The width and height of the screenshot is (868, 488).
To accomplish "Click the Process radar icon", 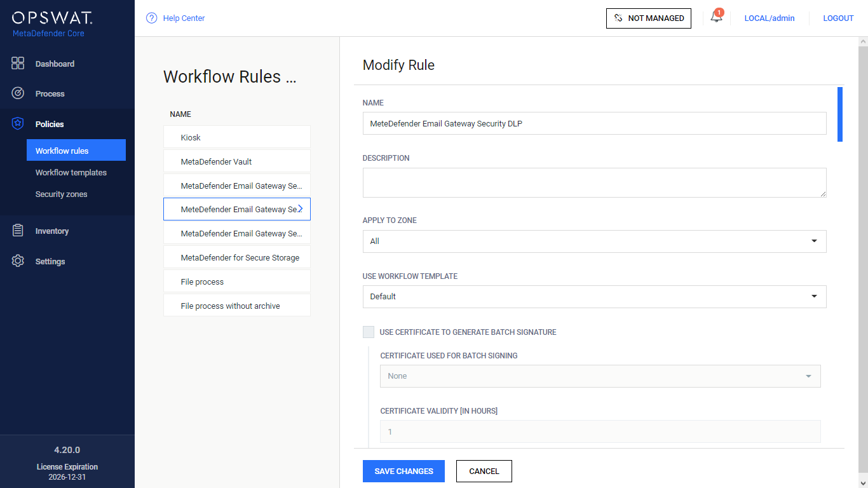I will coord(18,93).
